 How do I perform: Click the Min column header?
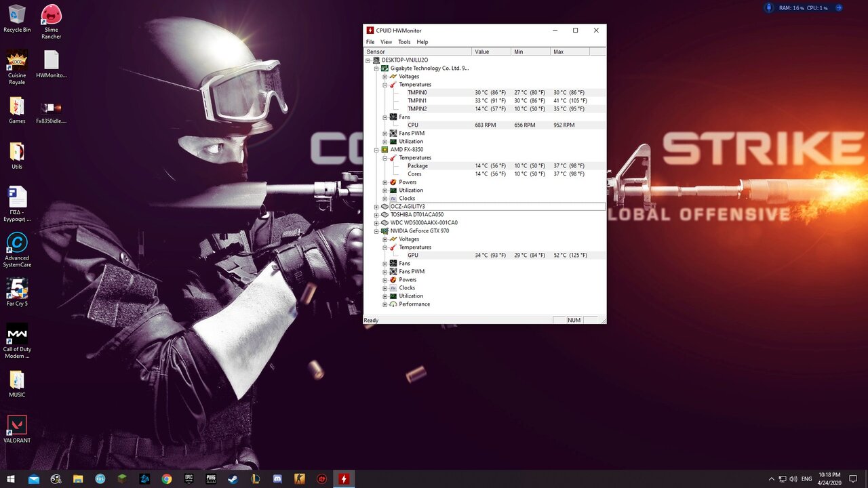(x=530, y=52)
